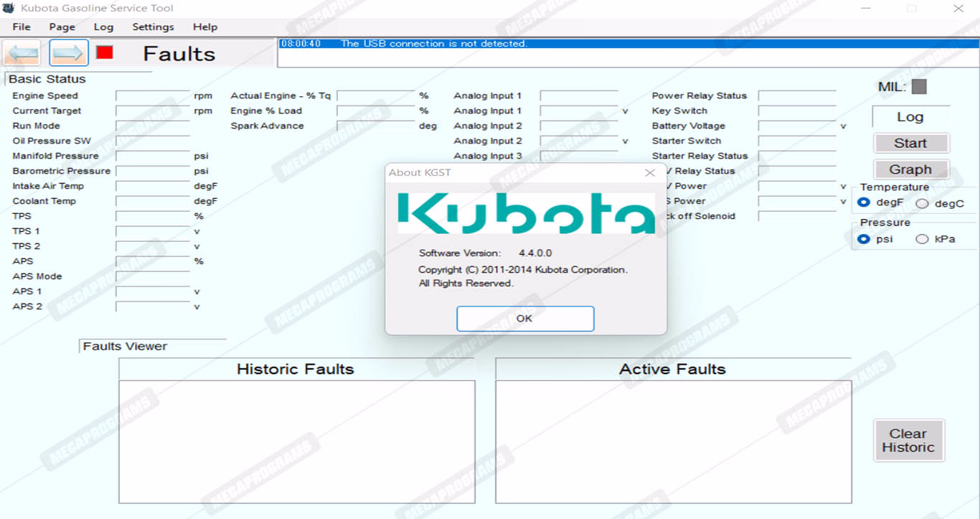Open the Graph view button
Viewport: 980px width, 519px height.
[910, 170]
